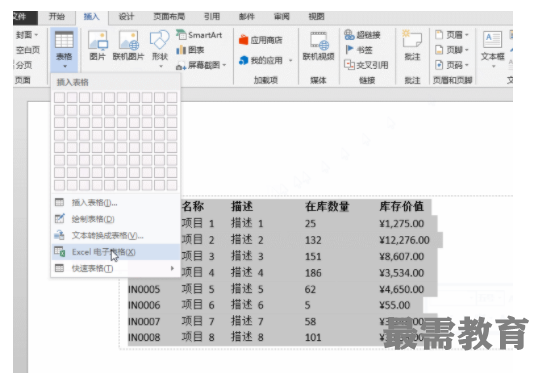Insert a 分页 page break

click(23, 65)
